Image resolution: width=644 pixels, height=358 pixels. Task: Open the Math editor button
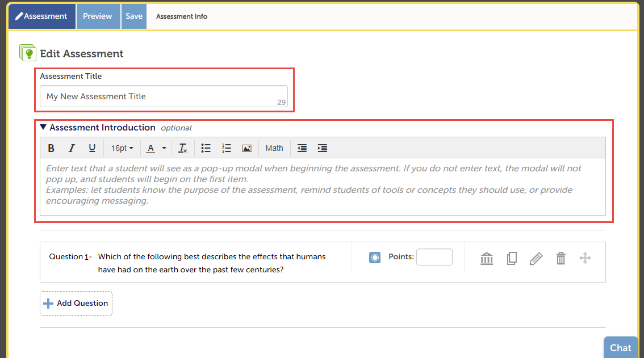(x=274, y=148)
